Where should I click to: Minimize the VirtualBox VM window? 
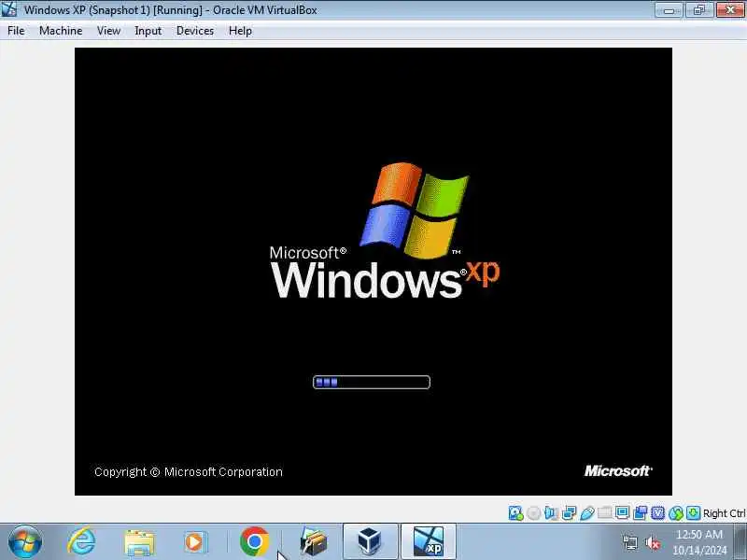(x=669, y=10)
